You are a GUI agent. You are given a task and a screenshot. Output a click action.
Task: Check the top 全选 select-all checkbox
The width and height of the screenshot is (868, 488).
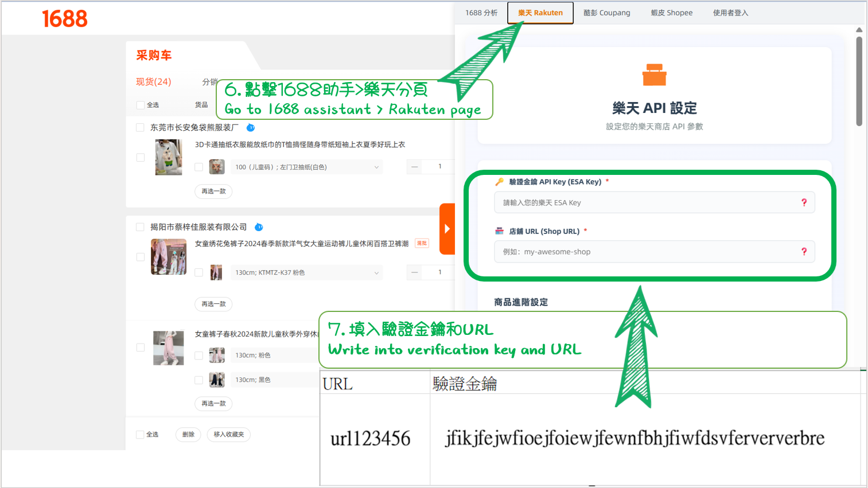tap(141, 105)
